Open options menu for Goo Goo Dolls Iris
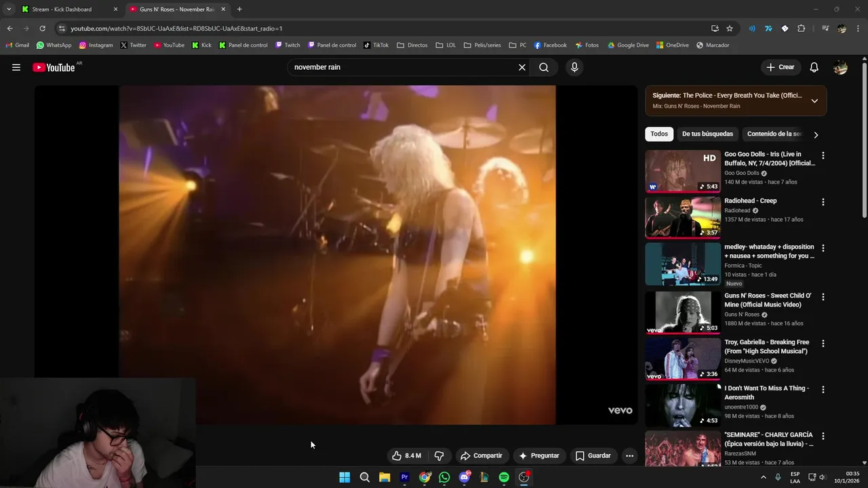The image size is (868, 488). coord(823,156)
